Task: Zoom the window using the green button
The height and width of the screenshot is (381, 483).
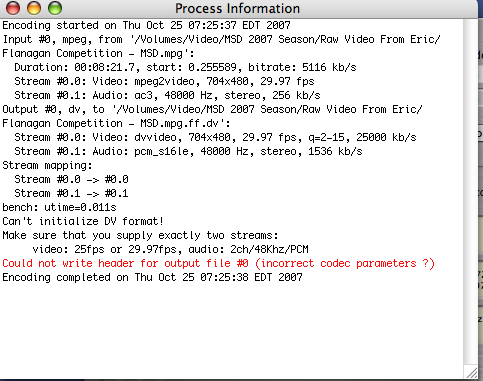Action: click(x=55, y=8)
